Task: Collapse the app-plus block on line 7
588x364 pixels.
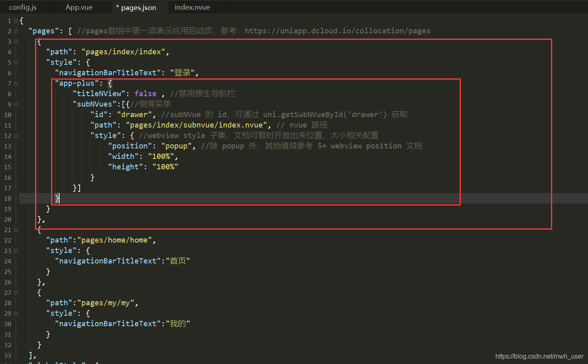Action: [x=16, y=83]
